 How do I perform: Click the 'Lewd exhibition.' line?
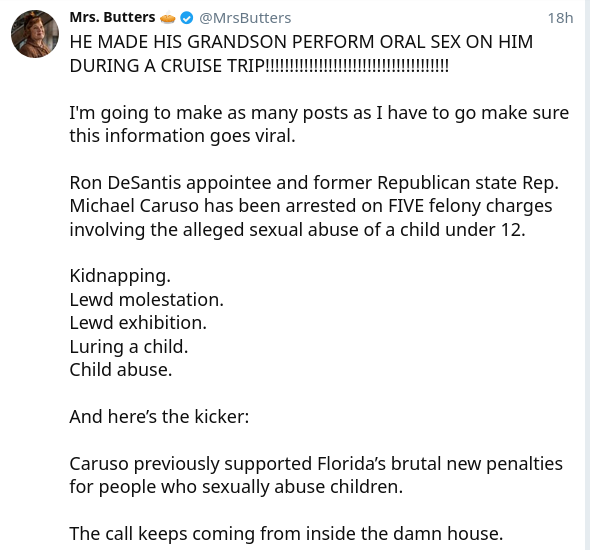138,323
